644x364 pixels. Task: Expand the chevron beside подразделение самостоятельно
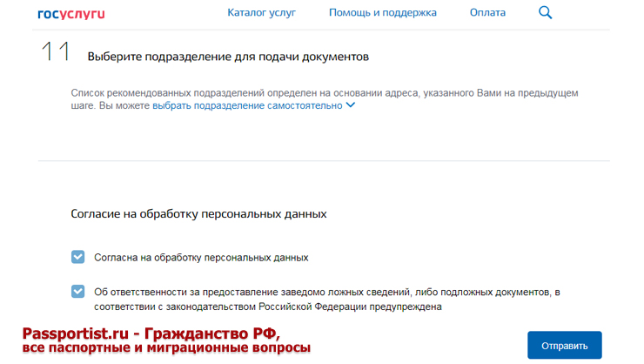click(x=351, y=104)
